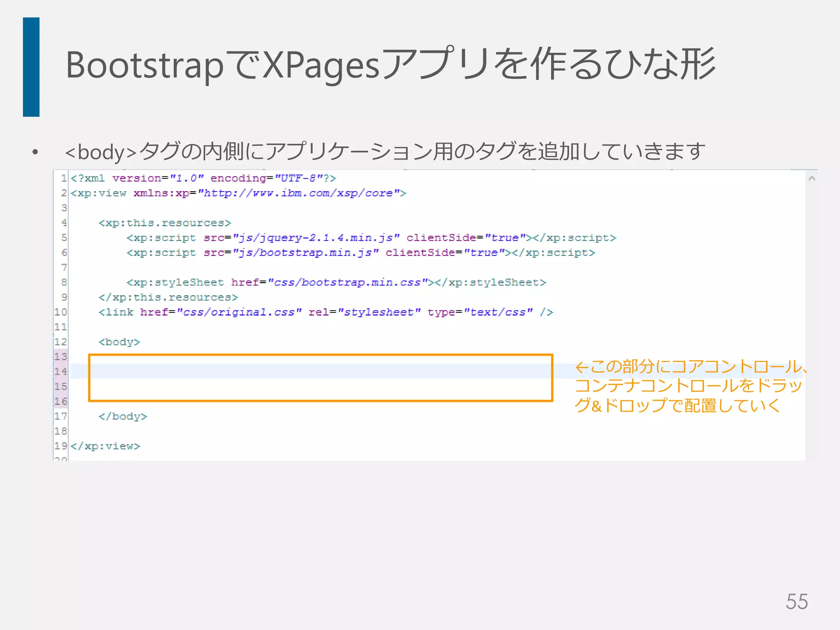Click the opening <xp:this.resources> tag on line 4
The width and height of the screenshot is (840, 630).
(x=165, y=223)
